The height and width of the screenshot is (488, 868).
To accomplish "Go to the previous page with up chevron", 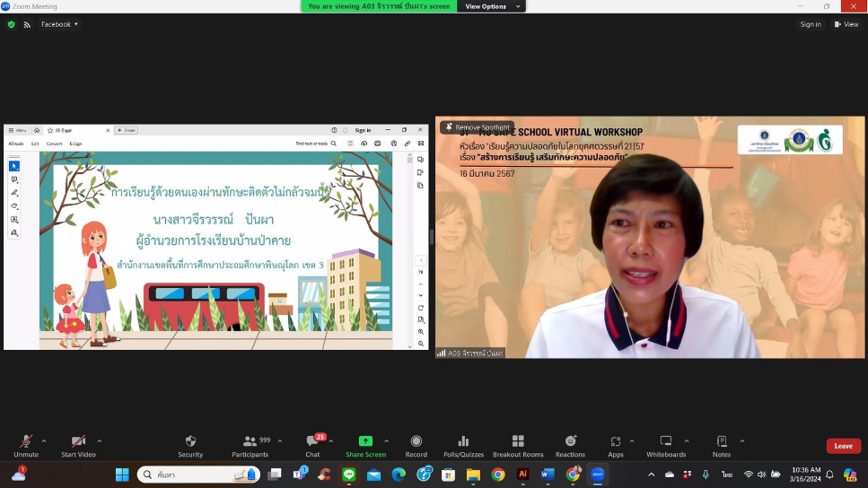I will (x=421, y=284).
